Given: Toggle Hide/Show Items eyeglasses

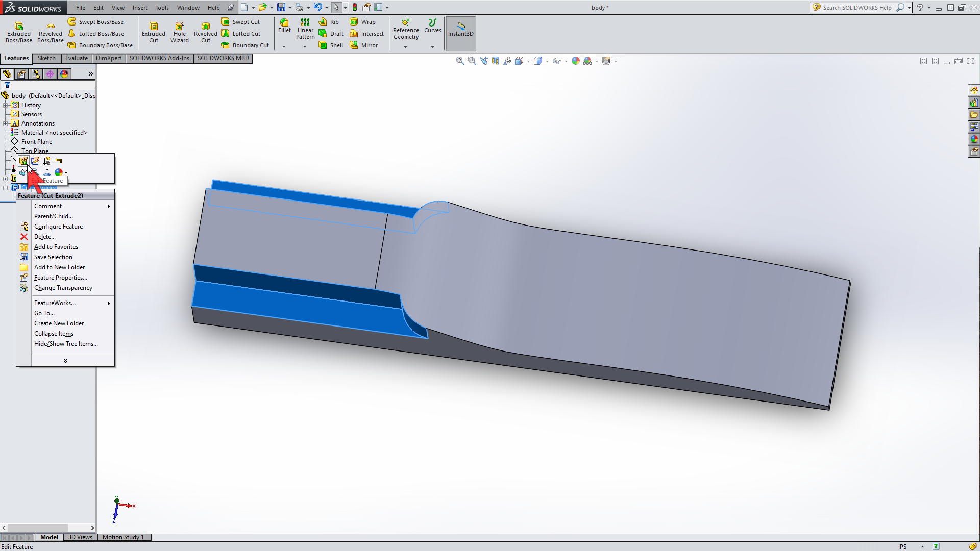Looking at the screenshot, I should 556,61.
